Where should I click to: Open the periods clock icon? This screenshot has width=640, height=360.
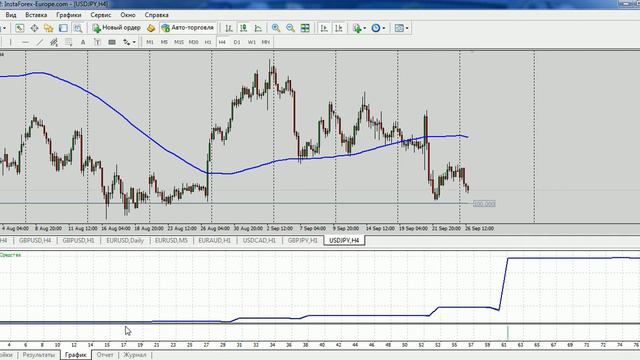376,28
